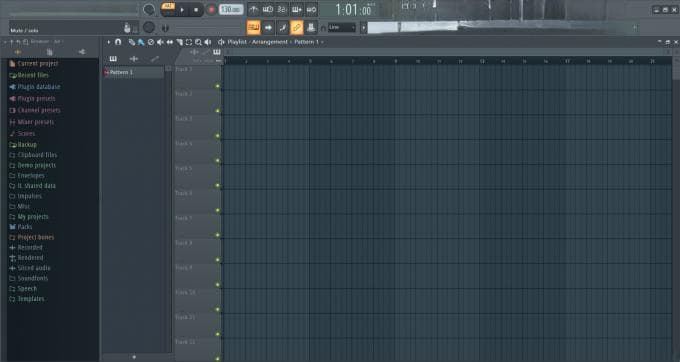Screen dimensions: 680x362
Task: Mute Track 2 using its green switch
Action: coord(218,111)
